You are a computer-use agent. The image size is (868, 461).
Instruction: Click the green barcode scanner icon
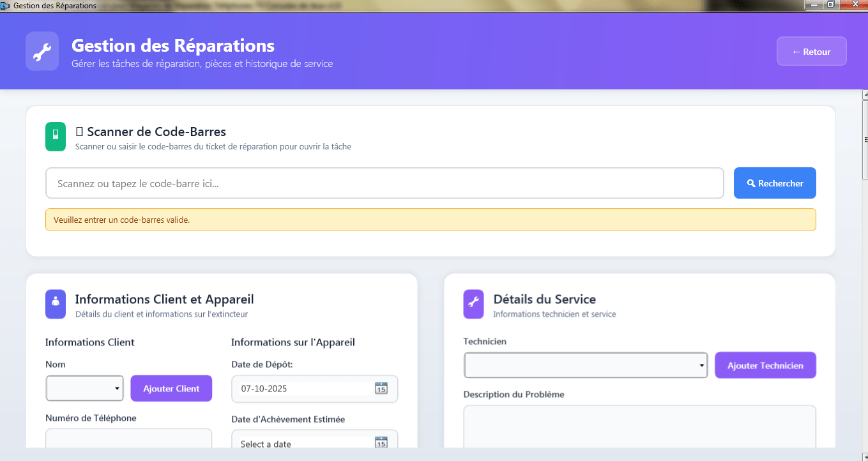pyautogui.click(x=56, y=136)
